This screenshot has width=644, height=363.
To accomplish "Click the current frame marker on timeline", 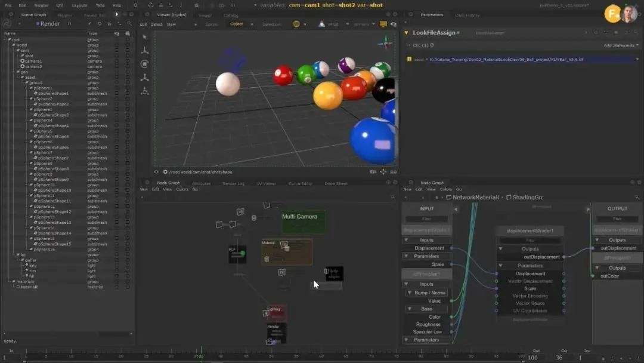I will point(202,352).
